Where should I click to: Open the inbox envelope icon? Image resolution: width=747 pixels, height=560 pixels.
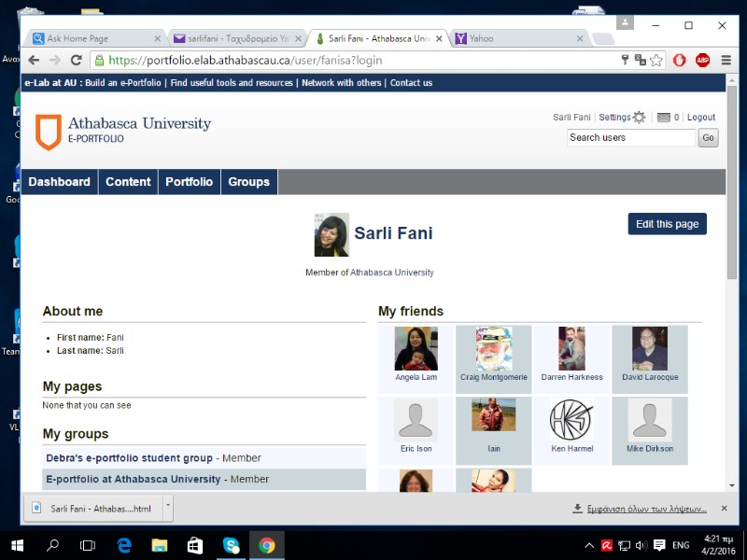pos(663,118)
